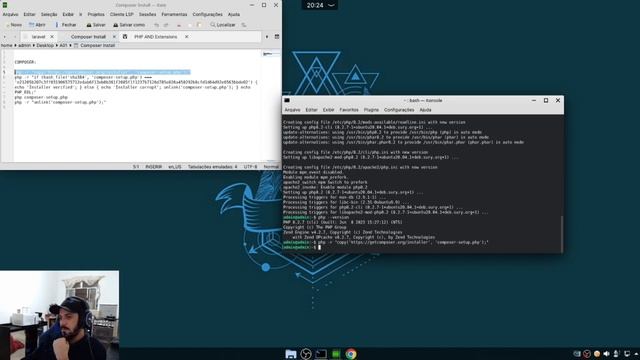The height and width of the screenshot is (360, 640).
Task: Open the file manager from the taskbar
Action: pos(291,354)
